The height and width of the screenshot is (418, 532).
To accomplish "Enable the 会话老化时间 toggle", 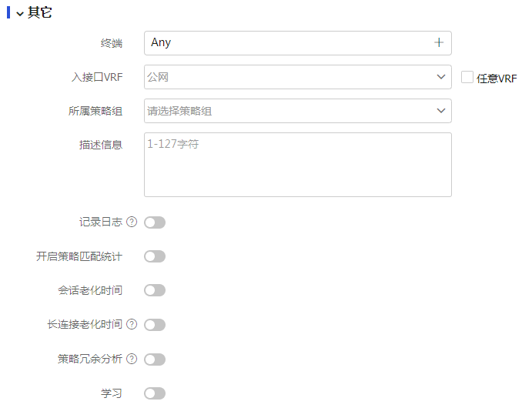I will pos(155,290).
